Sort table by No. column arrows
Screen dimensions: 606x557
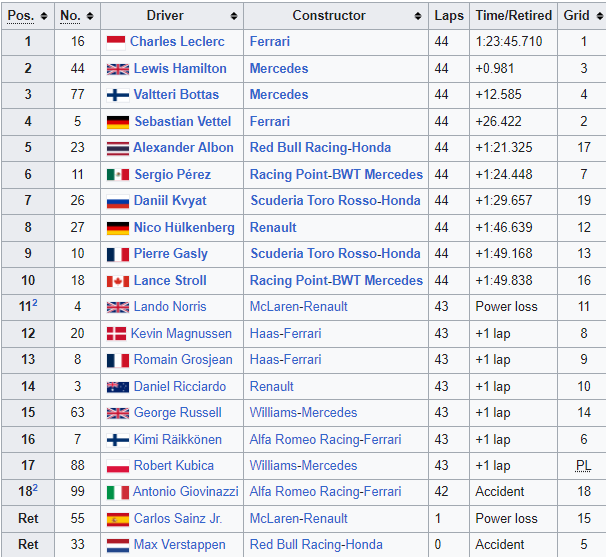(x=90, y=16)
